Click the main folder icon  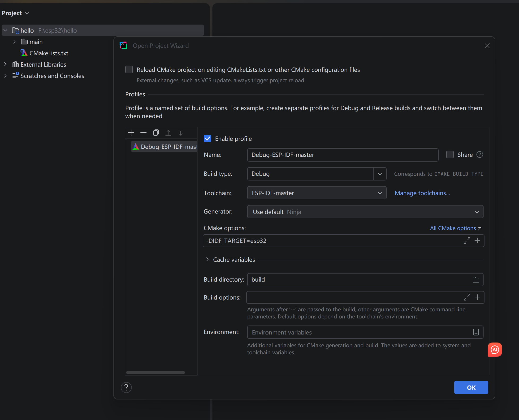[24, 42]
